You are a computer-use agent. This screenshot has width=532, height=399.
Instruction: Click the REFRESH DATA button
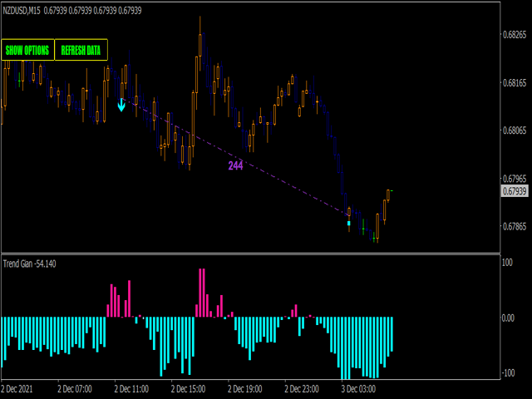click(x=81, y=50)
